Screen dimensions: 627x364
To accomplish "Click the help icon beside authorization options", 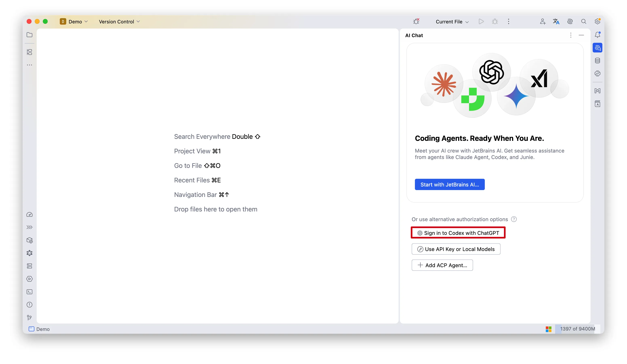I will (x=514, y=219).
